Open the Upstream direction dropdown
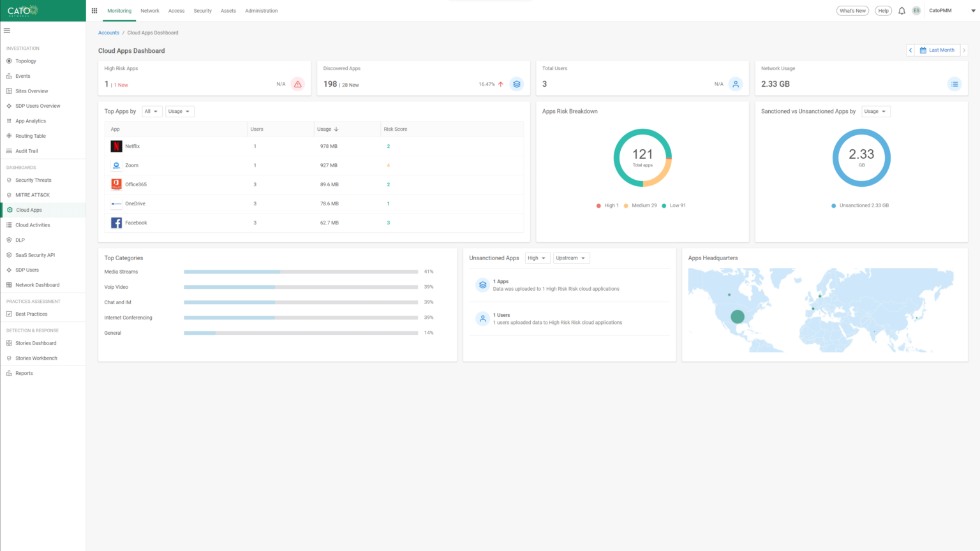This screenshot has width=980, height=551. tap(570, 258)
